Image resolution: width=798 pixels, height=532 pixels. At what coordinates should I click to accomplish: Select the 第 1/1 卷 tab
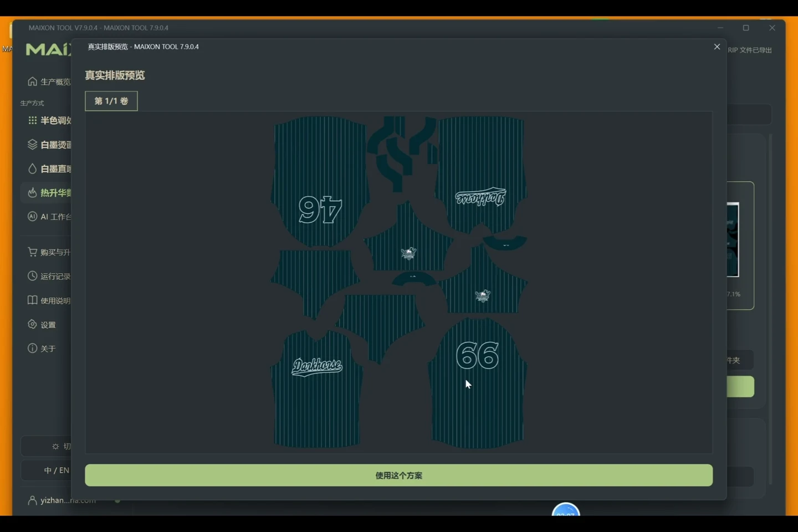coord(111,101)
